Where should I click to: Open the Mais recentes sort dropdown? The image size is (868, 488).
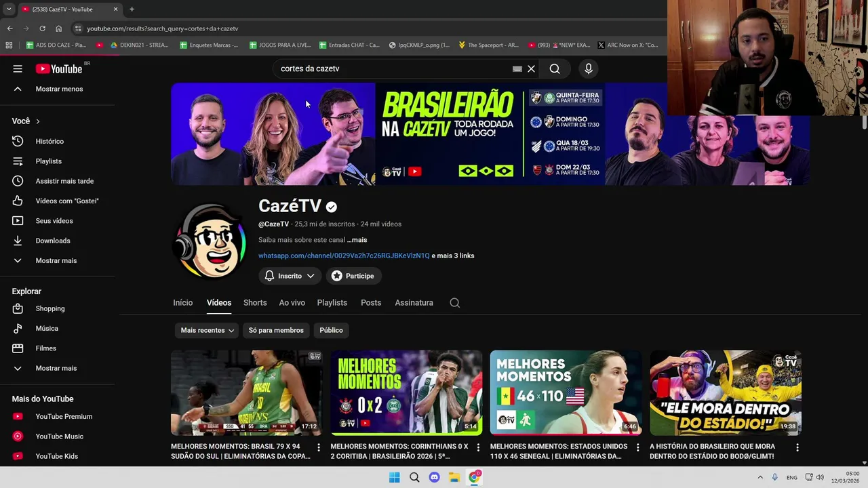click(x=208, y=330)
